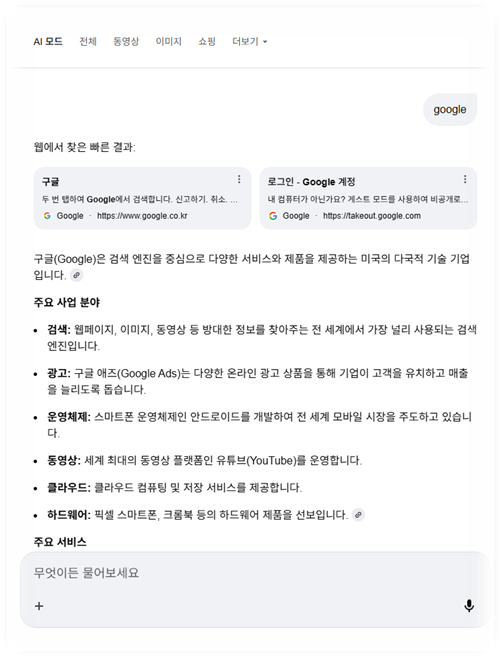Open the 로그인 - Google 계정 card's three-dot menu
The height and width of the screenshot is (658, 501).
465,180
